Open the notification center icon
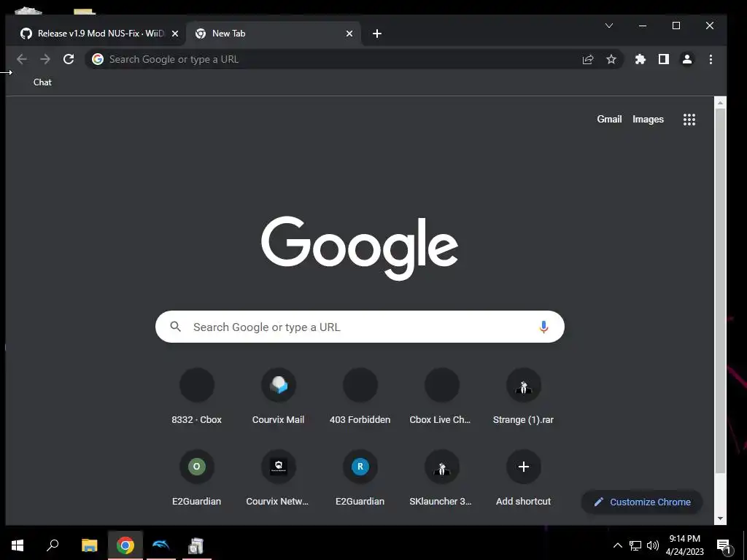Viewport: 747px width, 560px height. [x=724, y=545]
